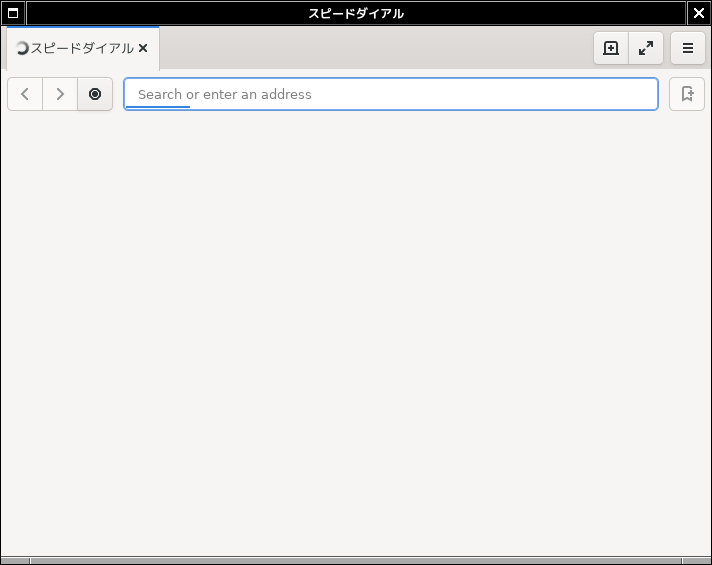
Task: Go forward to the next page
Action: (60, 94)
